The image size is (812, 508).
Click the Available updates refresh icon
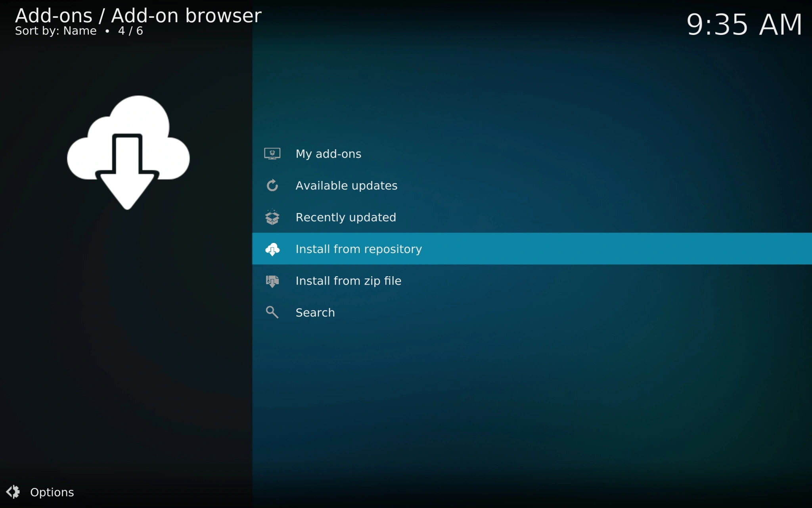click(272, 185)
